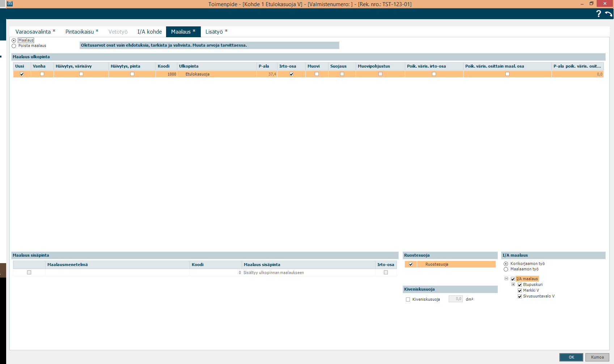This screenshot has height=364, width=614.
Task: Switch to the Varaosavalinta tab
Action: [35, 32]
